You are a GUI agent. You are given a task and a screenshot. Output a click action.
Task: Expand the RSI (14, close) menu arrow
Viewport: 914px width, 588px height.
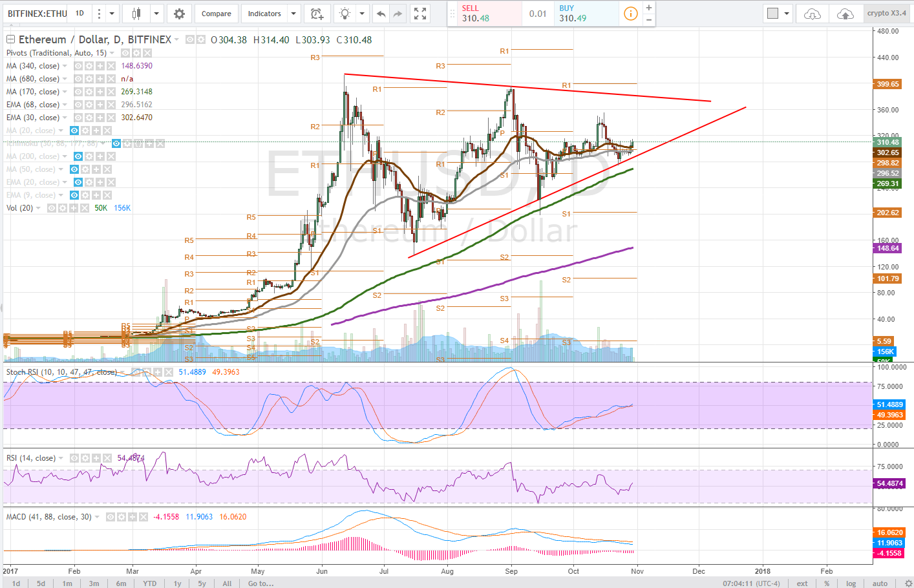[62, 458]
